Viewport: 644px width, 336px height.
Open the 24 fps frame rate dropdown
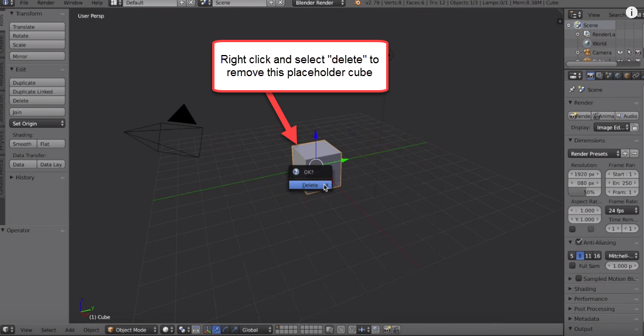pyautogui.click(x=622, y=211)
